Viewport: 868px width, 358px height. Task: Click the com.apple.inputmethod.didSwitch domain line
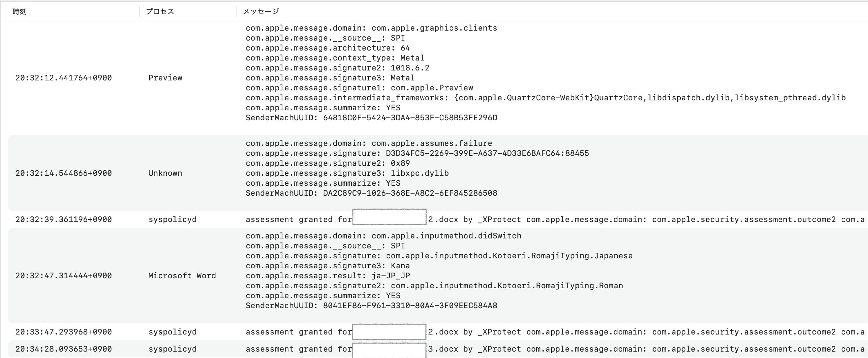coord(383,236)
